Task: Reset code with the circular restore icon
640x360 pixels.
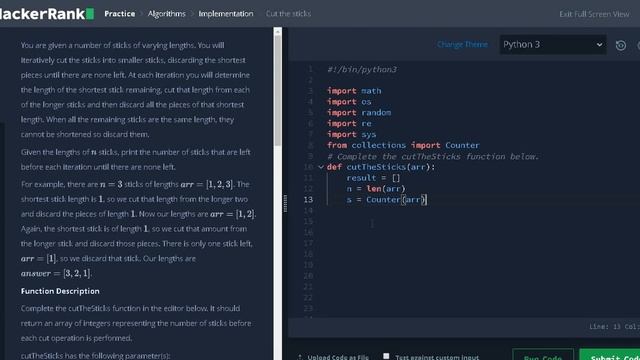Action: coord(620,45)
